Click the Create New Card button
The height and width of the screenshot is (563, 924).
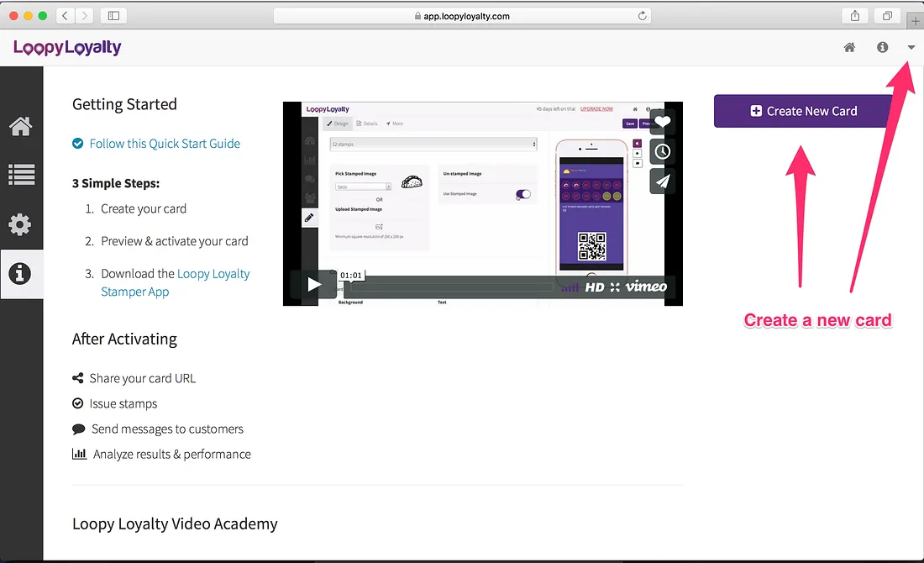[803, 111]
